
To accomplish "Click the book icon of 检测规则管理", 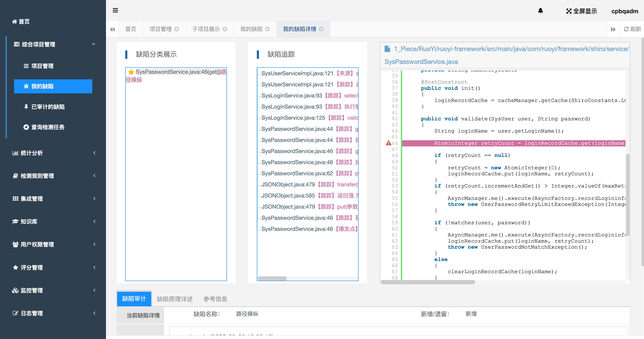I will tap(15, 176).
